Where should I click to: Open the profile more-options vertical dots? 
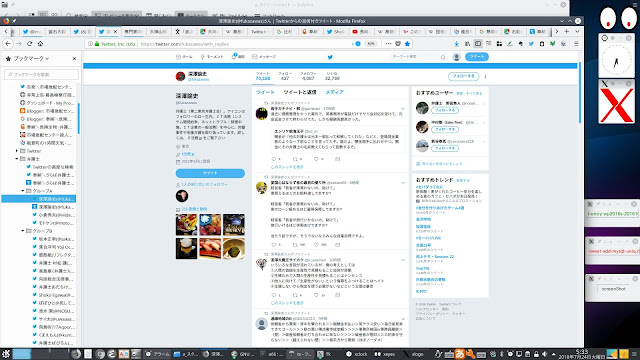click(485, 76)
